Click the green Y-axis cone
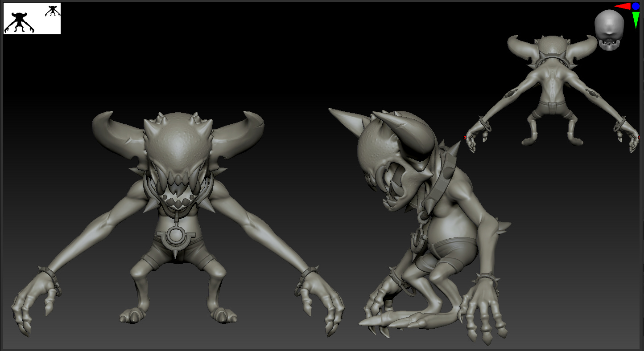Screen dimensions: 644x351 coord(636,20)
